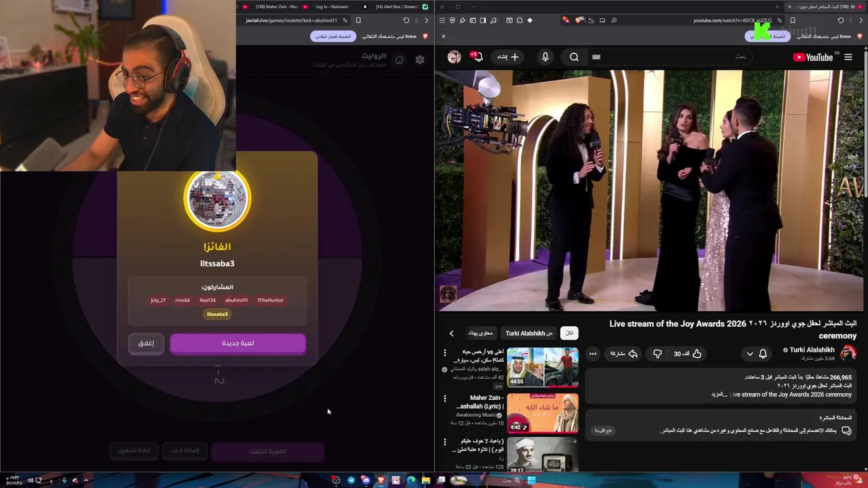
Task: Open the YouTube hamburger guide menu
Action: pos(848,58)
